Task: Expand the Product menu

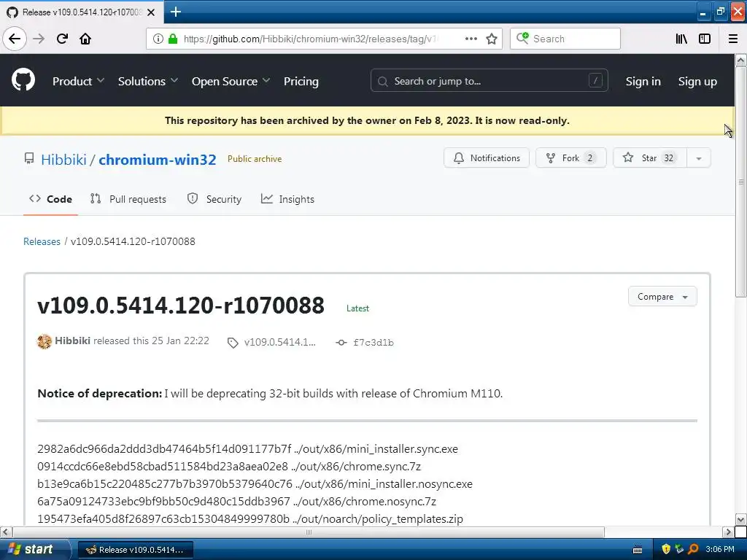Action: pyautogui.click(x=78, y=82)
